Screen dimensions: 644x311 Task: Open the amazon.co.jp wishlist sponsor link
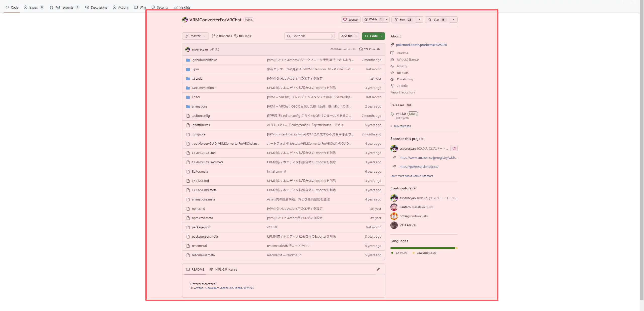coord(428,158)
